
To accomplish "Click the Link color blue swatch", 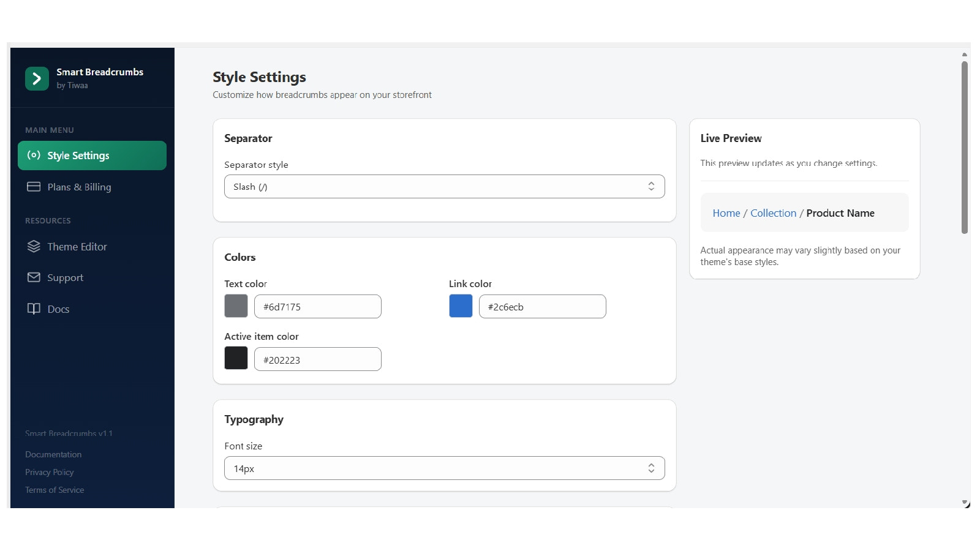I will click(x=461, y=306).
